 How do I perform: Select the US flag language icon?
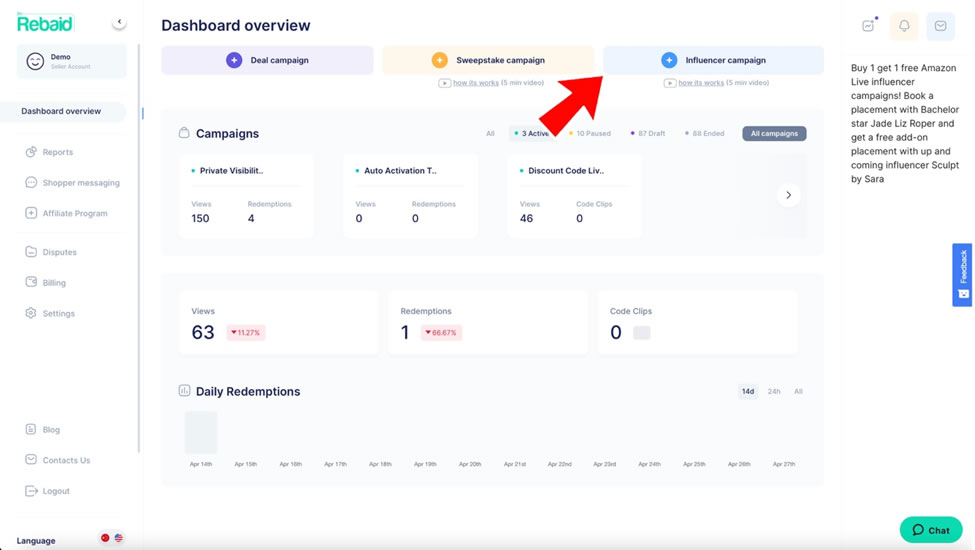(x=119, y=538)
